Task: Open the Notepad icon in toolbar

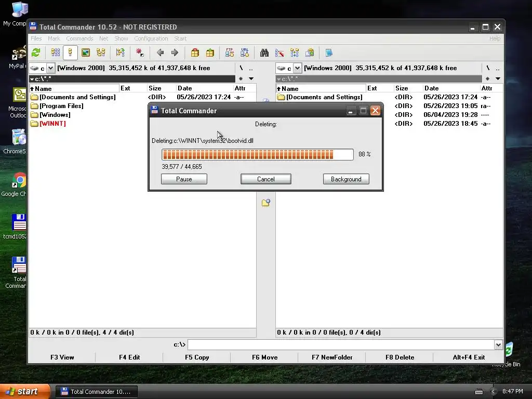Action: 329,52
